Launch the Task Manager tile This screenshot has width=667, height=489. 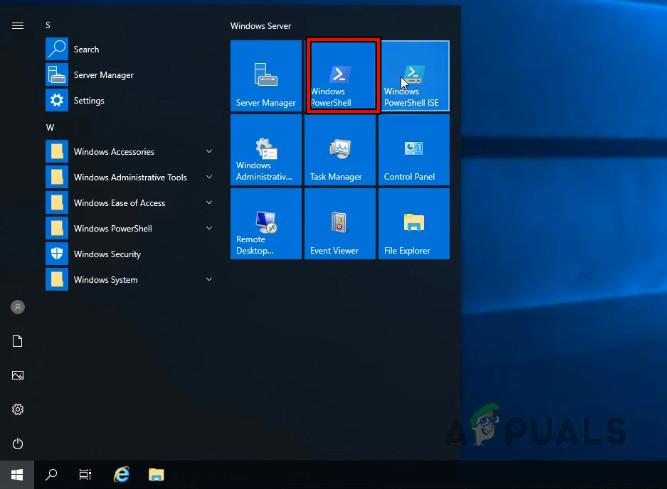click(340, 150)
